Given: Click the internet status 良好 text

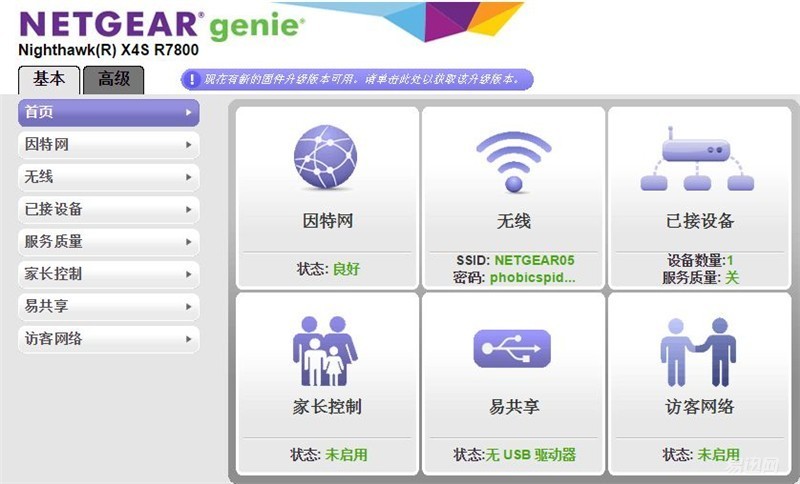Looking at the screenshot, I should [x=346, y=269].
